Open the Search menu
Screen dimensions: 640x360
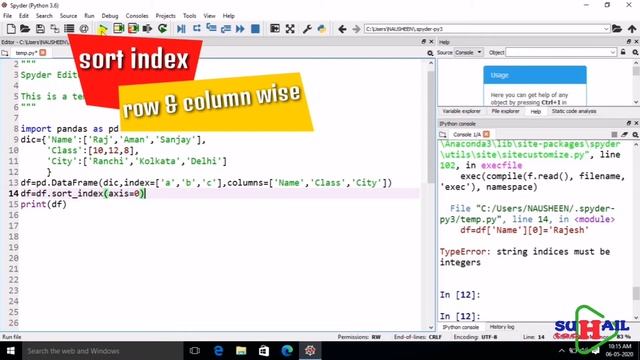pos(44,16)
